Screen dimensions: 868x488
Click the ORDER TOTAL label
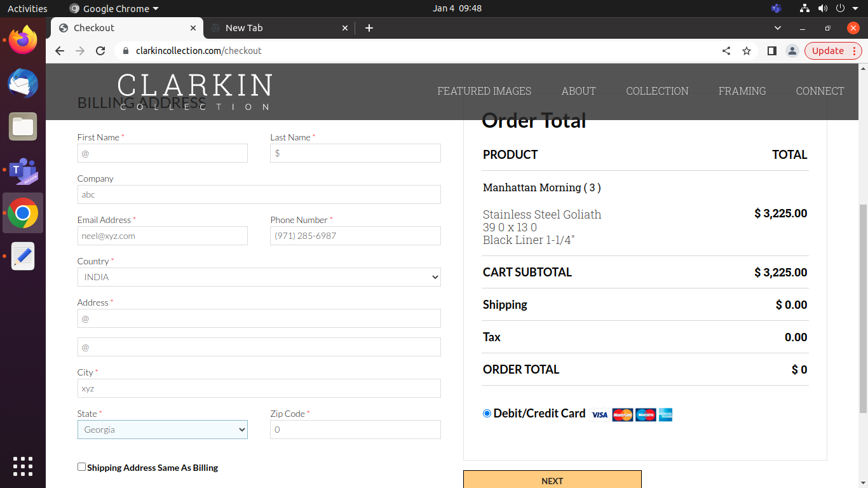[x=521, y=370]
